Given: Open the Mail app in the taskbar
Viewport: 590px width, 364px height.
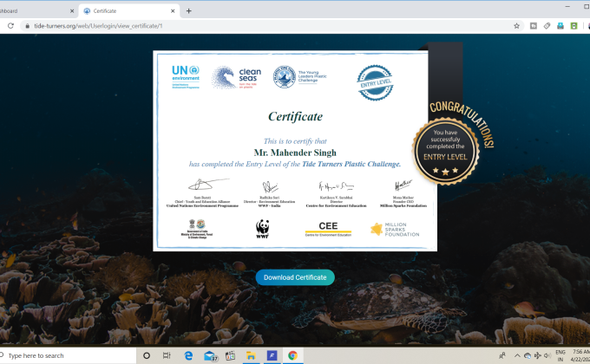Looking at the screenshot, I should point(210,355).
